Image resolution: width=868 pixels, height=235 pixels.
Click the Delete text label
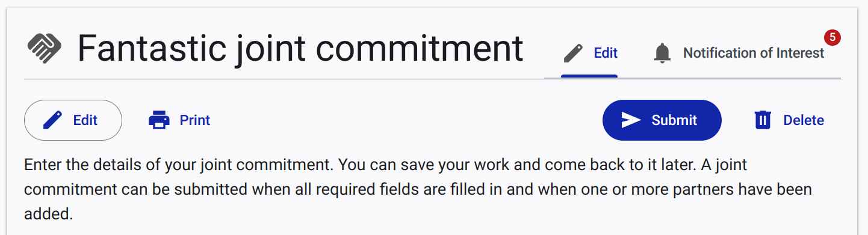pos(804,120)
